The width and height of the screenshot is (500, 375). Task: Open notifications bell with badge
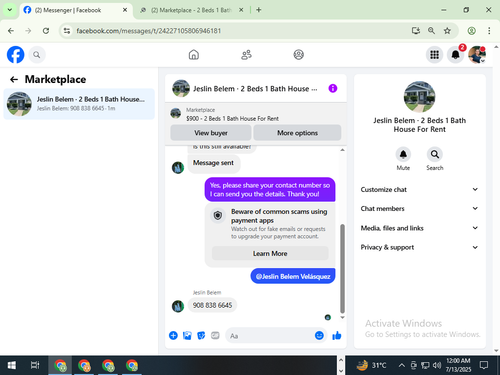456,55
